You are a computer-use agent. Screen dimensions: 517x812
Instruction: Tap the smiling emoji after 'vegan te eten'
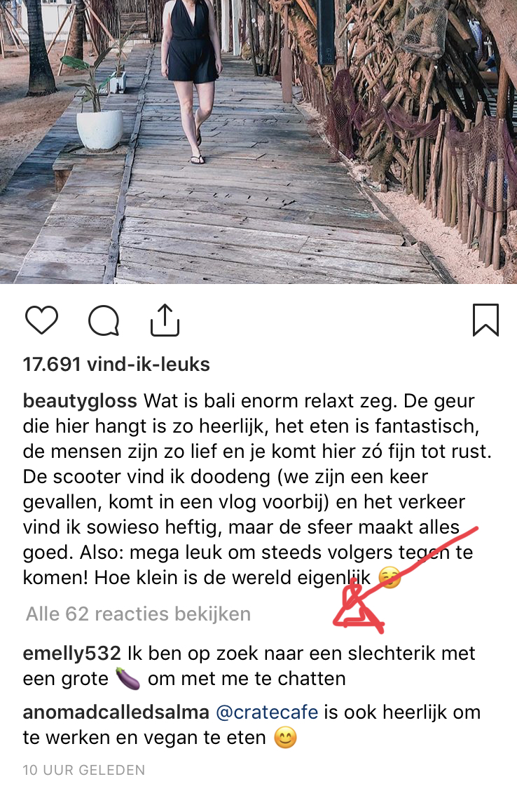(285, 738)
